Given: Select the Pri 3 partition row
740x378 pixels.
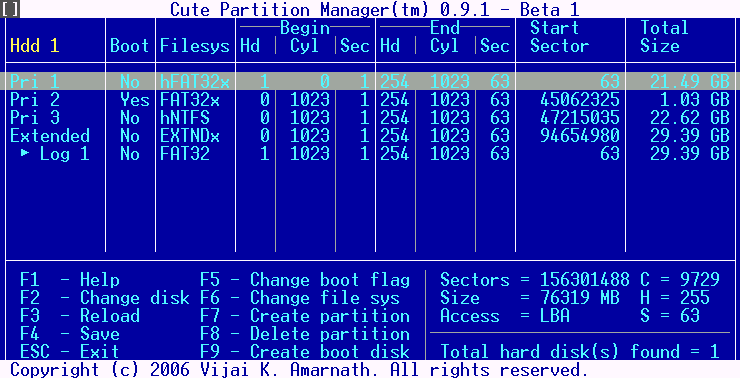Looking at the screenshot, I should [x=370, y=118].
